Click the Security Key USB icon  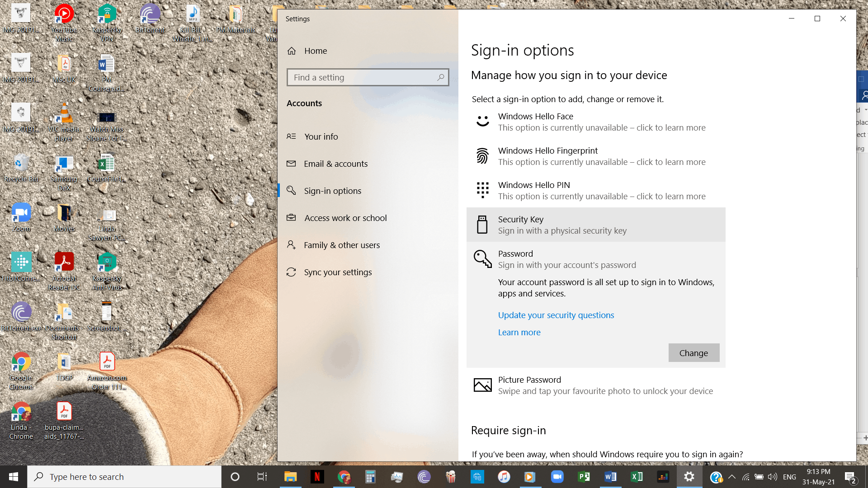(x=482, y=225)
